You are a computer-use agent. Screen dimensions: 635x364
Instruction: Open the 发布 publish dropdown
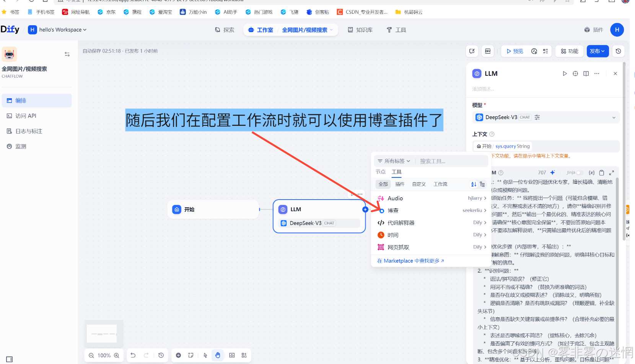597,51
